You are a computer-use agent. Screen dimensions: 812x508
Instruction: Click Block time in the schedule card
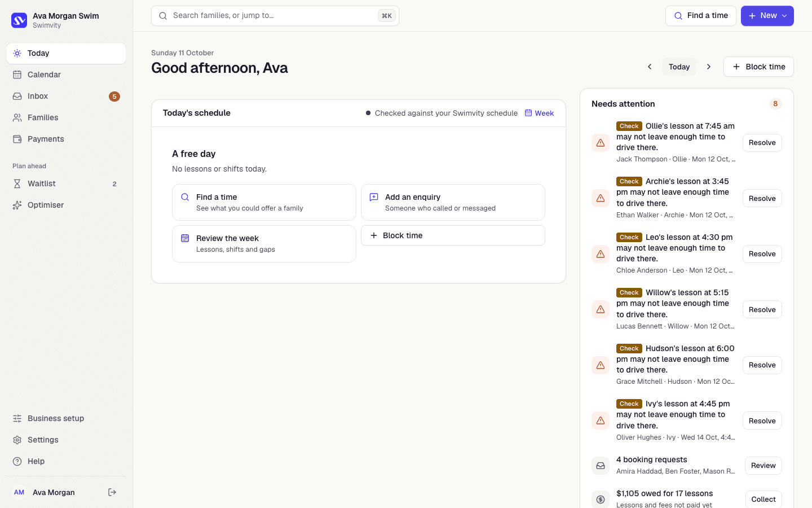click(453, 235)
